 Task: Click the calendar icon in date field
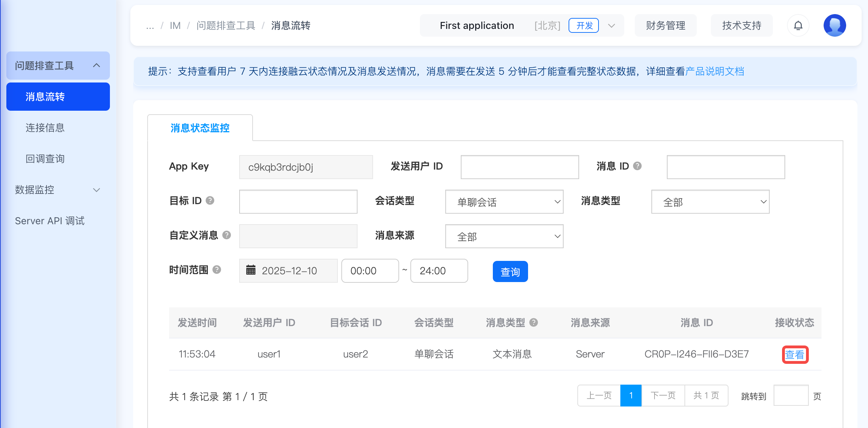[x=251, y=270]
